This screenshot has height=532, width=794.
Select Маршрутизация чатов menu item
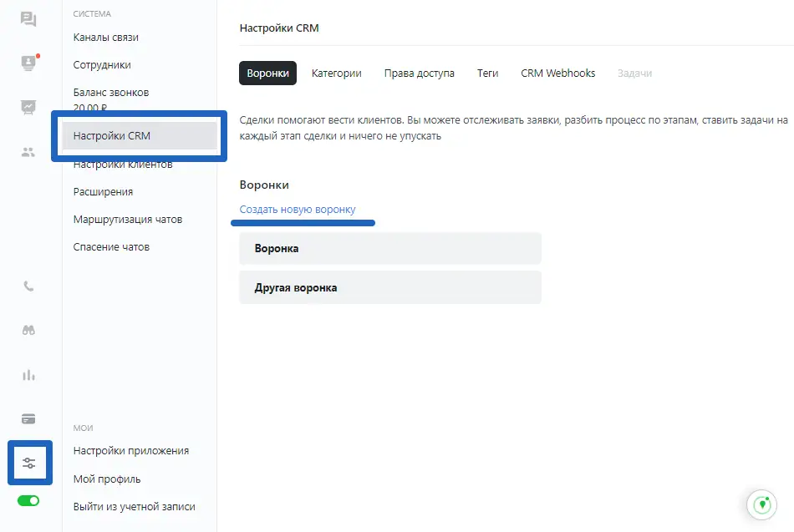tap(127, 220)
